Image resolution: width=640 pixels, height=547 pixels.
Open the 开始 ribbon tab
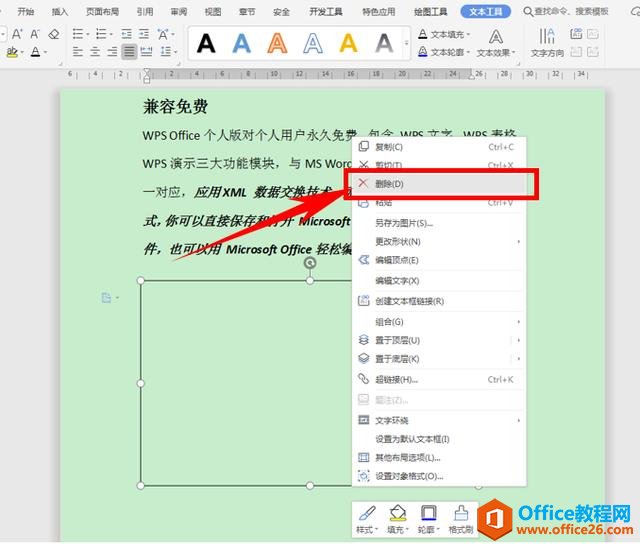pyautogui.click(x=25, y=12)
